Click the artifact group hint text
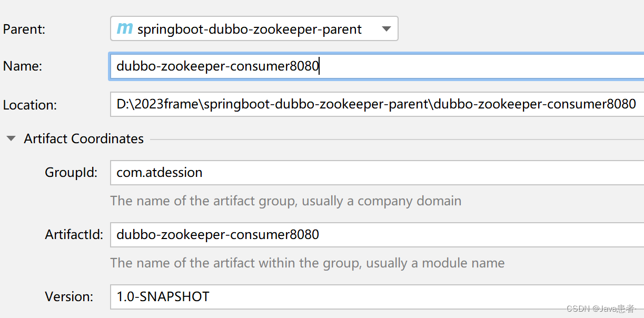This screenshot has width=644, height=318. (285, 201)
